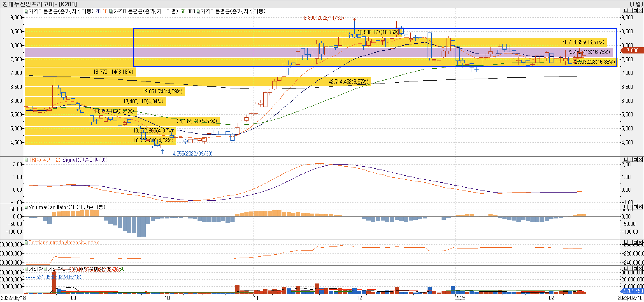Toggle the BostiansIntradayIntensityIndex legend box
Viewport: 644px width, 302px height.
point(26,243)
